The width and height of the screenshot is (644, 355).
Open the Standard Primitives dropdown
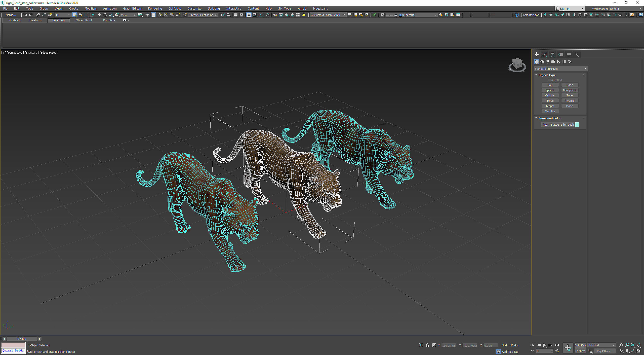coord(561,68)
